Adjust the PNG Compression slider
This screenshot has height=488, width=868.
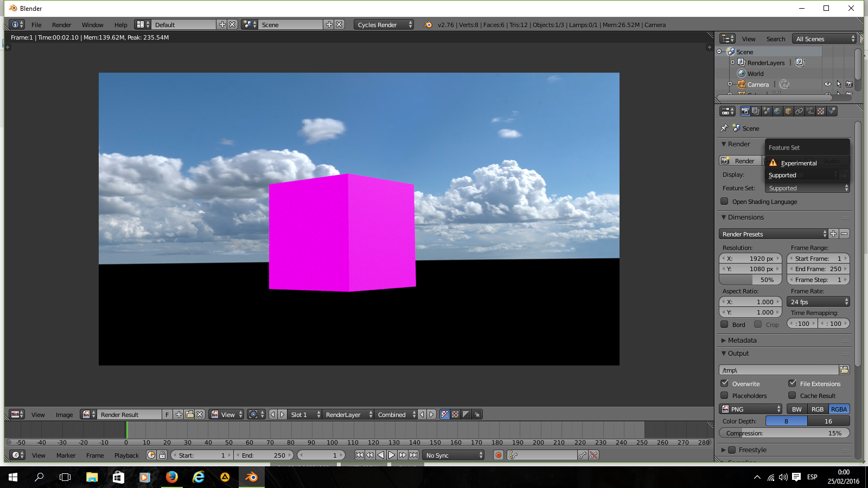[x=784, y=433]
